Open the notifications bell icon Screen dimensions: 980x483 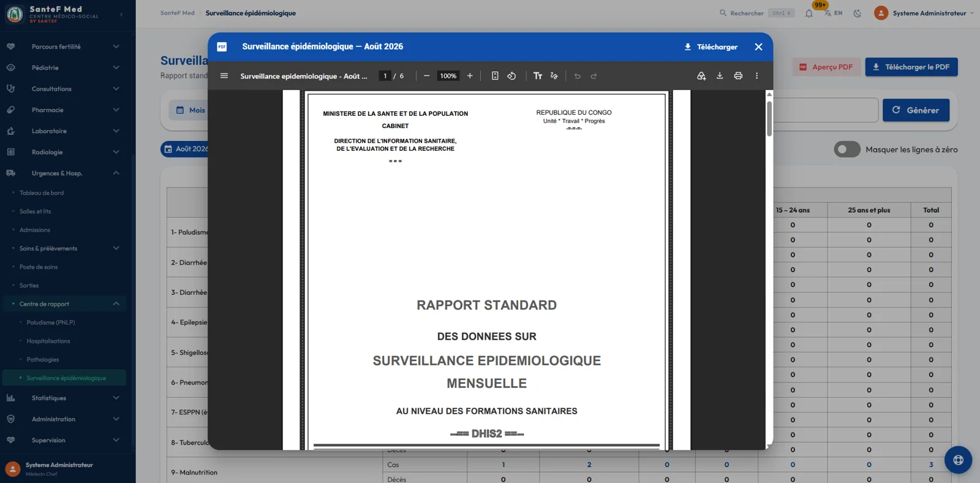(x=809, y=13)
